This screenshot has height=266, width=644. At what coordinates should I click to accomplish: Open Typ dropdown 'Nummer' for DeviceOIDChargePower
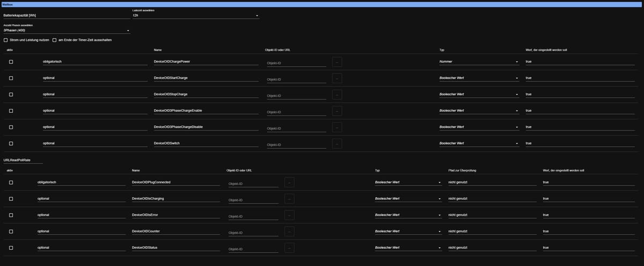479,62
